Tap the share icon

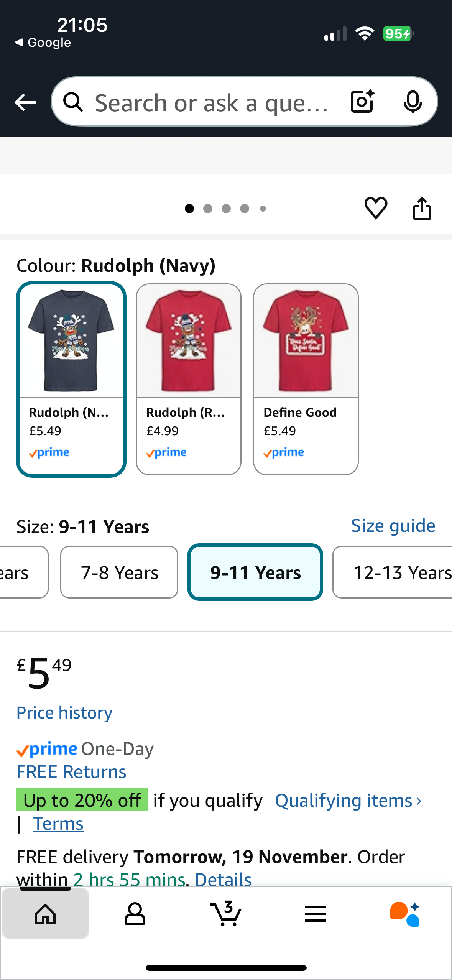[422, 208]
